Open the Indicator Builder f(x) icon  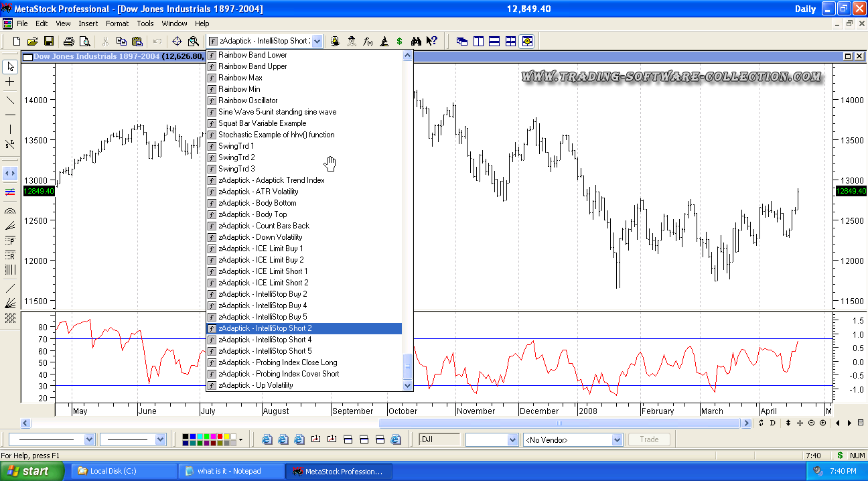click(x=368, y=42)
